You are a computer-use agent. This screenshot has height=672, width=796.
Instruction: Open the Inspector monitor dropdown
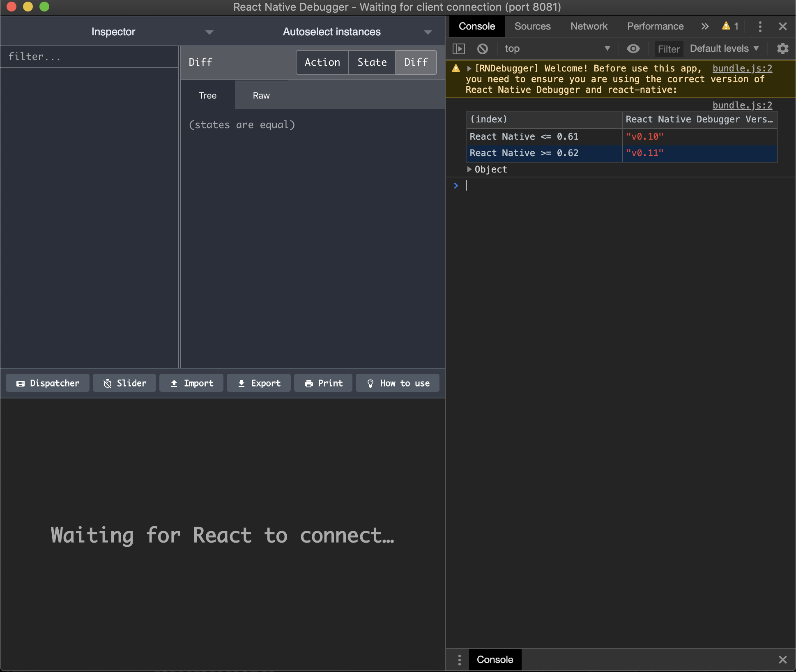pyautogui.click(x=209, y=32)
